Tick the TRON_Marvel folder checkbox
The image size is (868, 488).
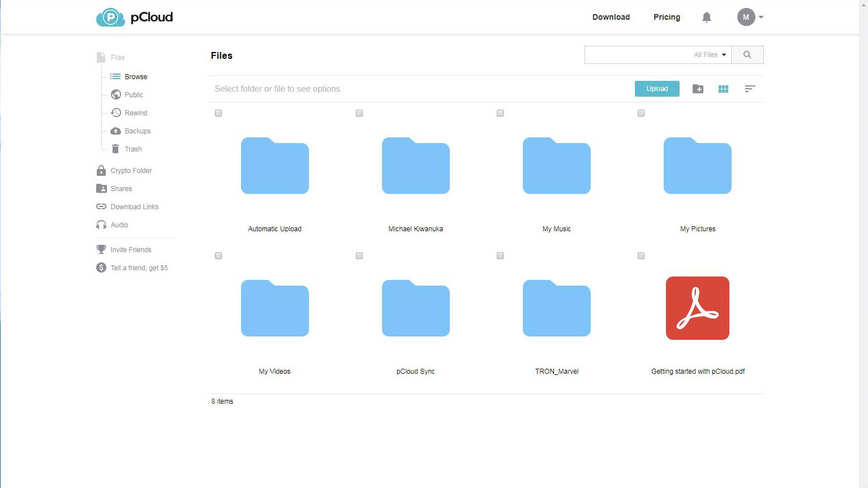(x=500, y=256)
